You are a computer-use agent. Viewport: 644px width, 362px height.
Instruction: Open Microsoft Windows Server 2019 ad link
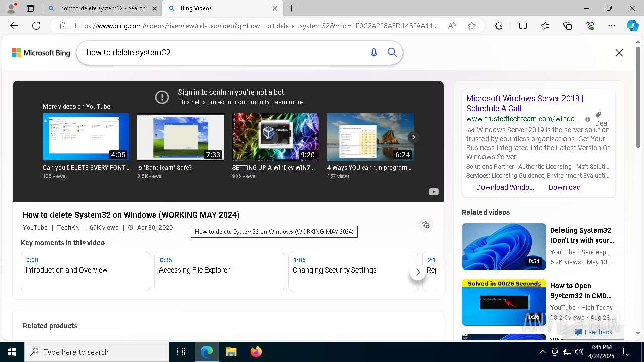tap(525, 103)
